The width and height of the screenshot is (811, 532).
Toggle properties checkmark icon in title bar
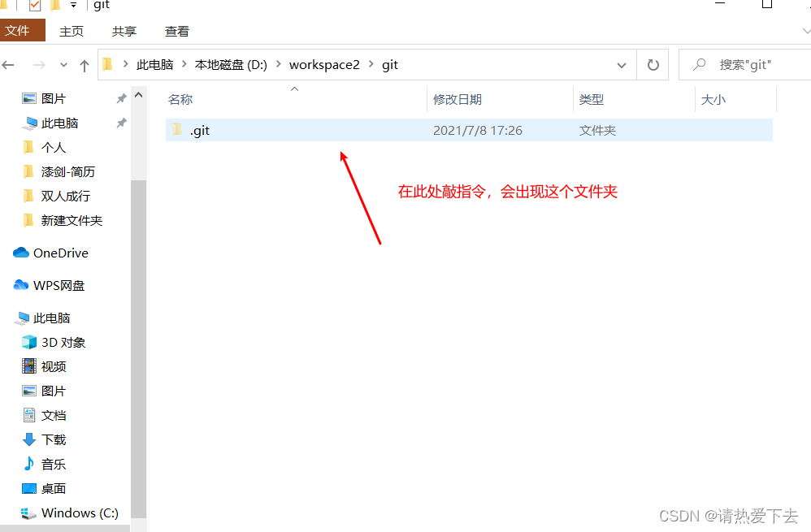tap(35, 5)
